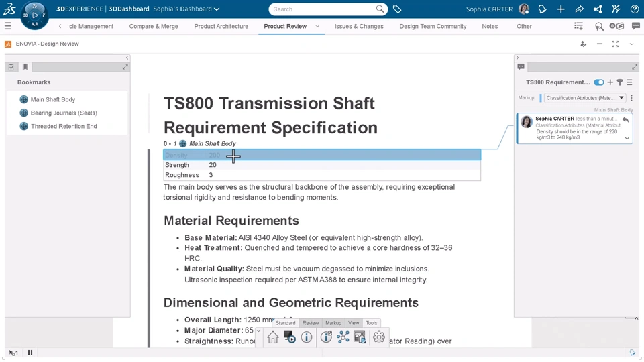Pause playback at bottom left
The height and width of the screenshot is (362, 644).
coord(30,353)
